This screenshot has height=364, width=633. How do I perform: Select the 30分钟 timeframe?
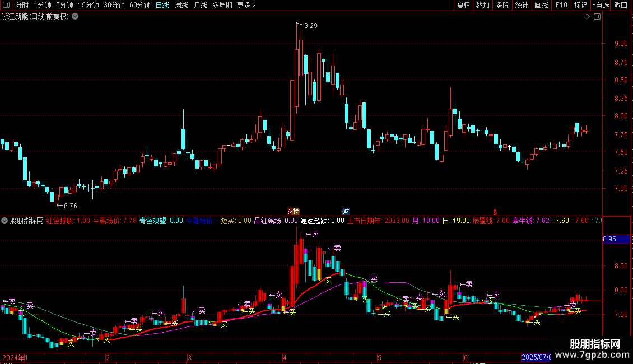pyautogui.click(x=114, y=5)
